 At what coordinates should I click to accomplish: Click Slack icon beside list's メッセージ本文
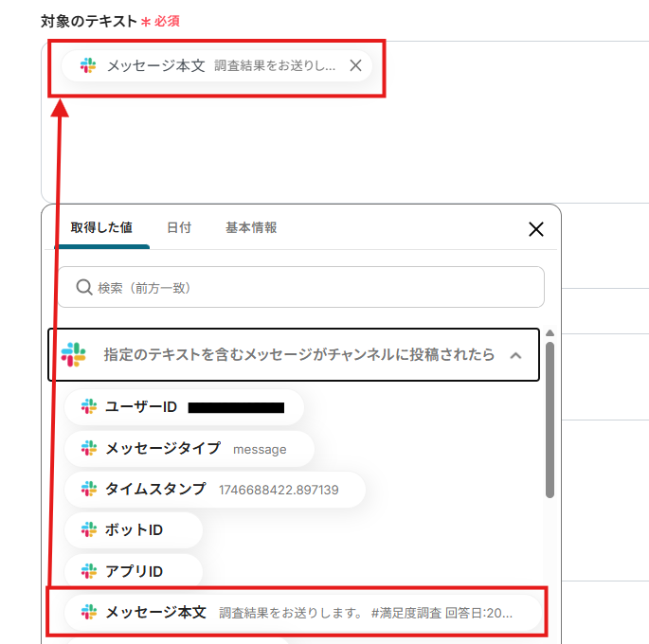coord(89,612)
